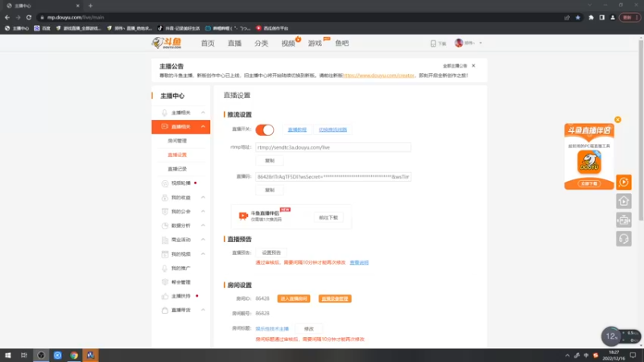The width and height of the screenshot is (644, 362).
Task: Click the orange live play floating icon
Action: tap(623, 182)
